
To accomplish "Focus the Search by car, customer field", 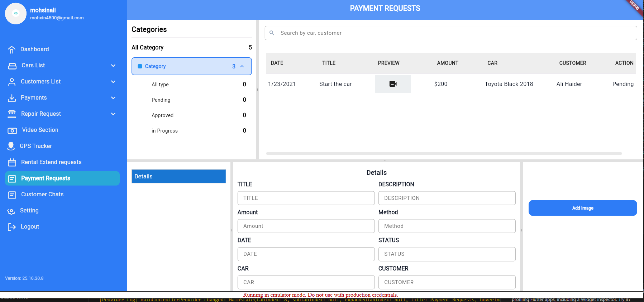I will [450, 33].
